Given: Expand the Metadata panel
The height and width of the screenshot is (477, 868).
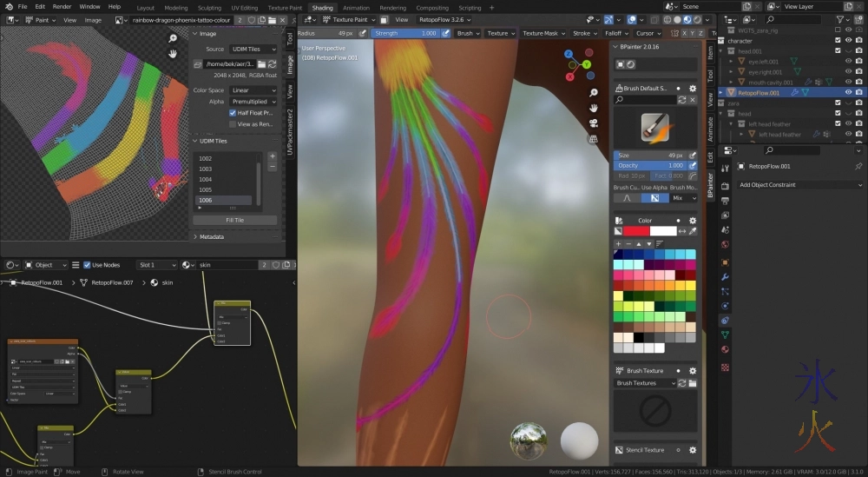Looking at the screenshot, I should (211, 236).
